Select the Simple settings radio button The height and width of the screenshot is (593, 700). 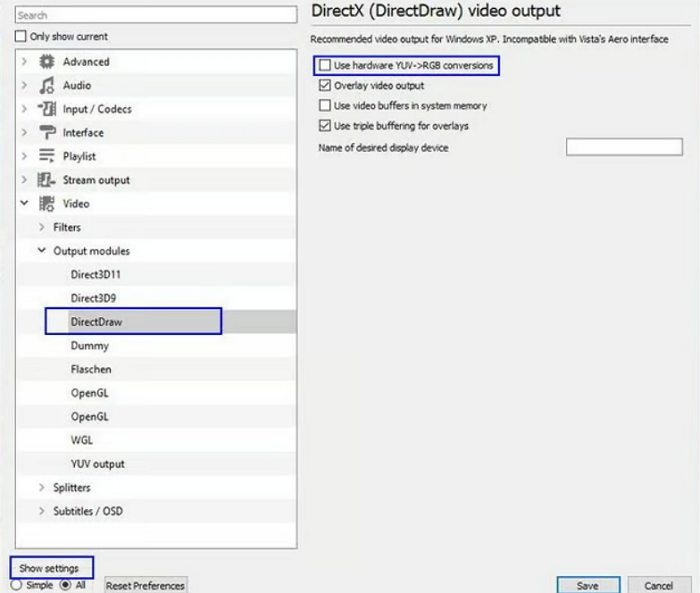pyautogui.click(x=17, y=585)
